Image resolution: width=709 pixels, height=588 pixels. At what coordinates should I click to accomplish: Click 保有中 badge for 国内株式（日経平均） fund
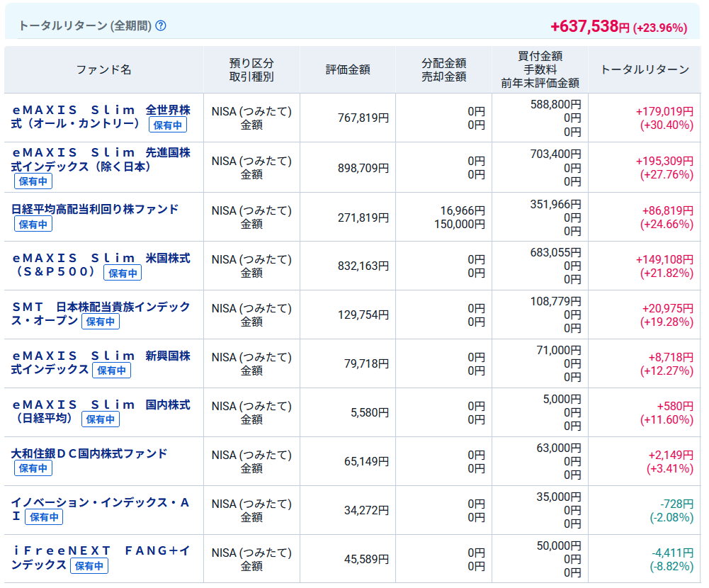pos(101,419)
